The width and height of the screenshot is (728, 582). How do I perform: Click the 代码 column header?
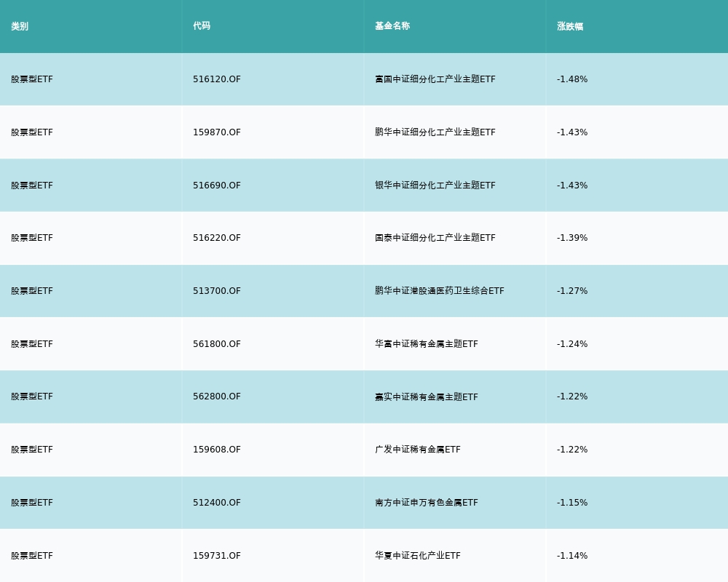click(202, 26)
